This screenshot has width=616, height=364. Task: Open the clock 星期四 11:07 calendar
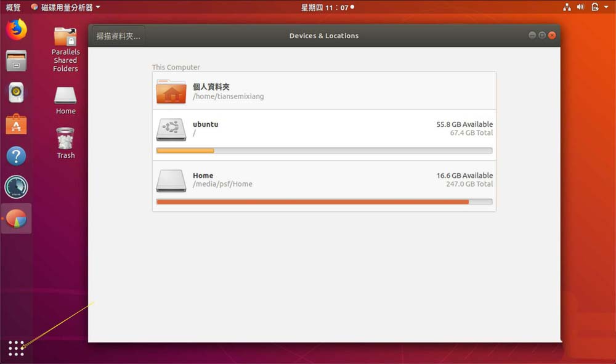pos(327,7)
